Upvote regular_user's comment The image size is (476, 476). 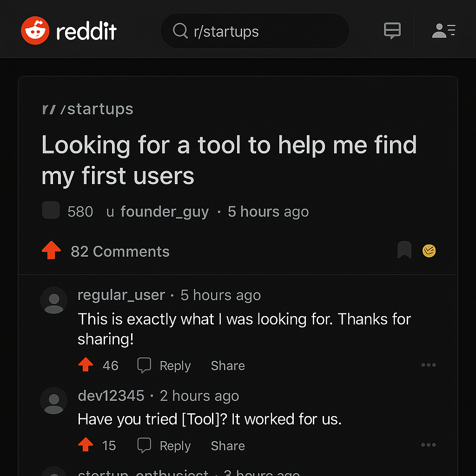(x=86, y=365)
